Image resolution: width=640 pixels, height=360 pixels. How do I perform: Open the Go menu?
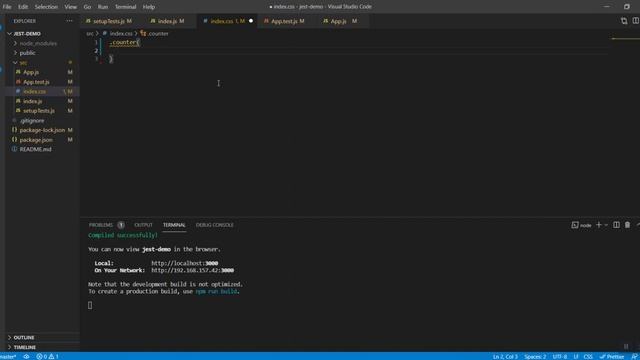click(x=87, y=7)
